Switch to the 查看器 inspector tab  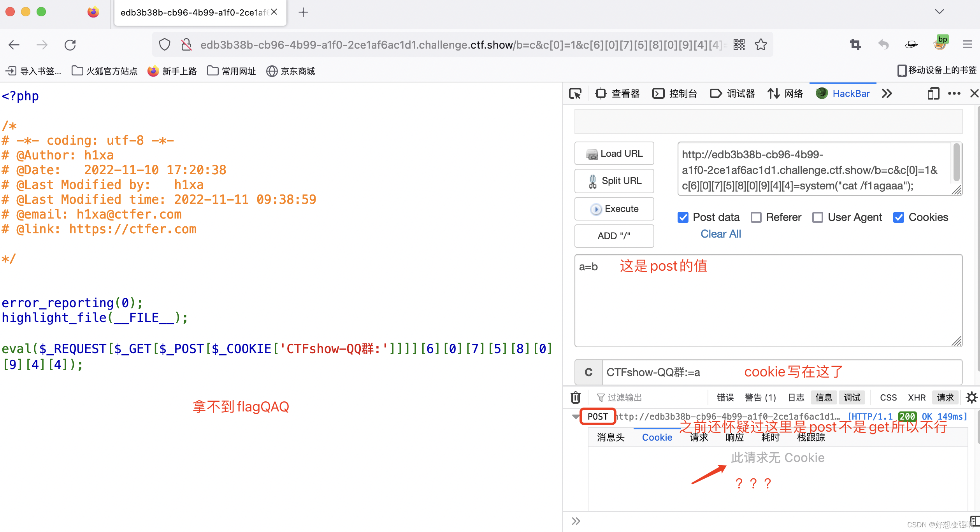618,94
